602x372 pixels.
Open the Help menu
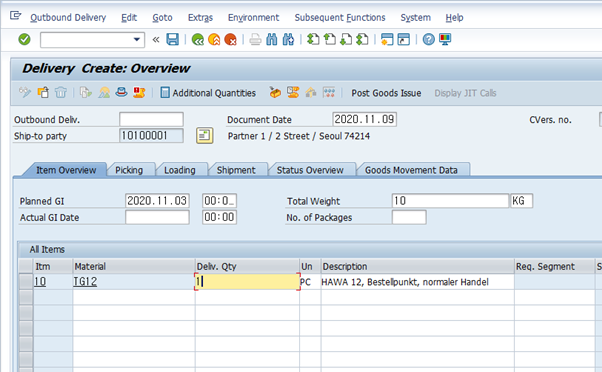[x=454, y=18]
